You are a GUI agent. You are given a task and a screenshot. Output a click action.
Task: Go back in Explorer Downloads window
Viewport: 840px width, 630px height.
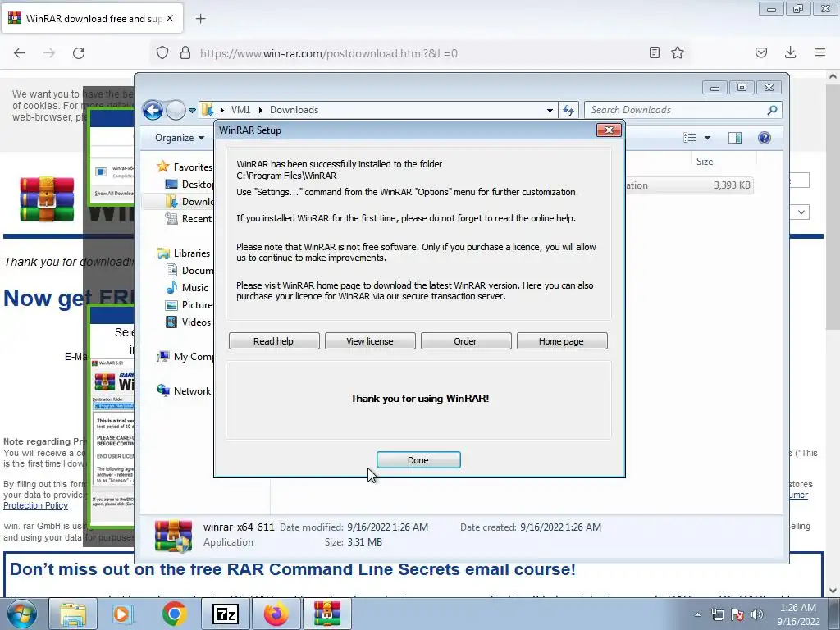point(153,111)
